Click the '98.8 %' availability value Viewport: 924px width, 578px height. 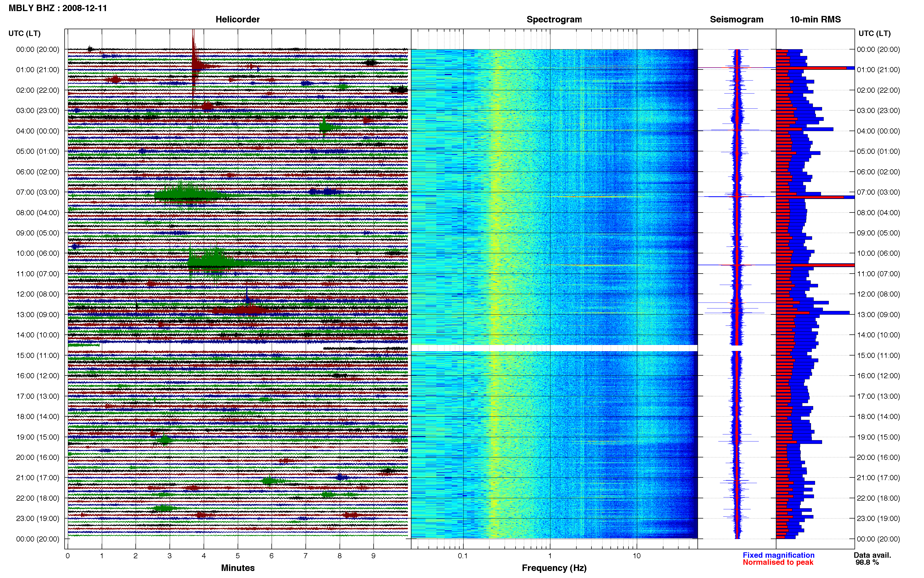pyautogui.click(x=867, y=562)
